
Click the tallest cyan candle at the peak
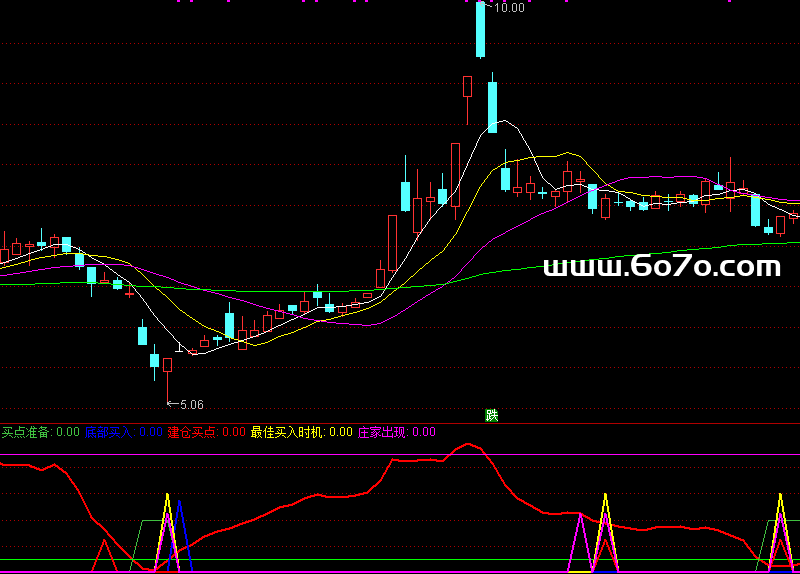[x=480, y=30]
